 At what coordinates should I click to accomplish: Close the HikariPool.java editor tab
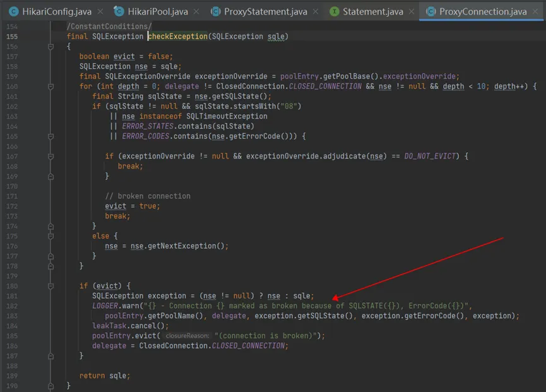point(196,12)
